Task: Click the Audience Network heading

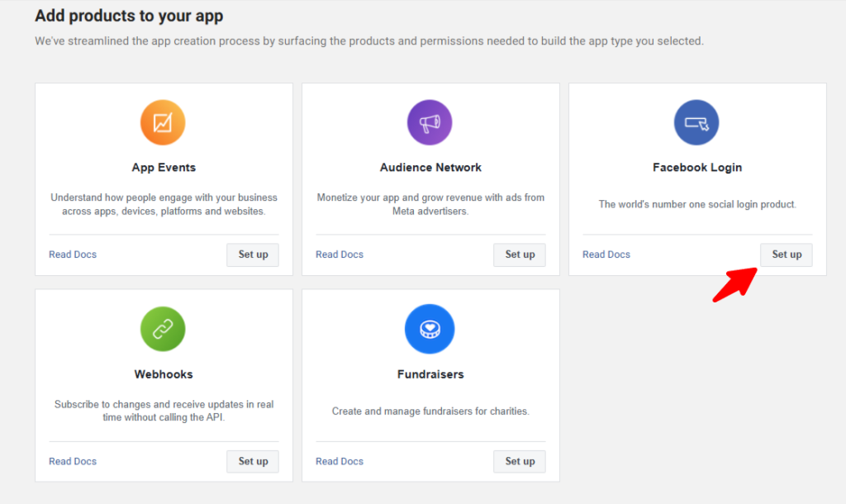Action: [x=430, y=168]
